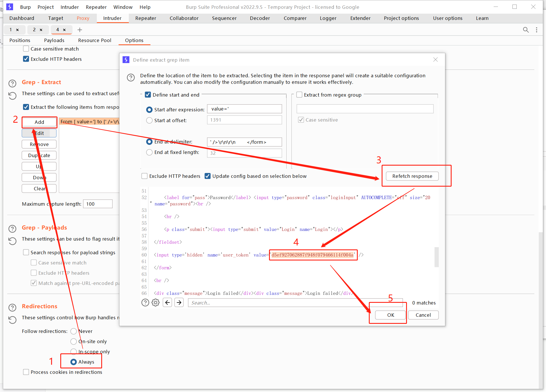The height and width of the screenshot is (392, 546).
Task: Click Remove button in Grep - Extract
Action: (x=39, y=144)
